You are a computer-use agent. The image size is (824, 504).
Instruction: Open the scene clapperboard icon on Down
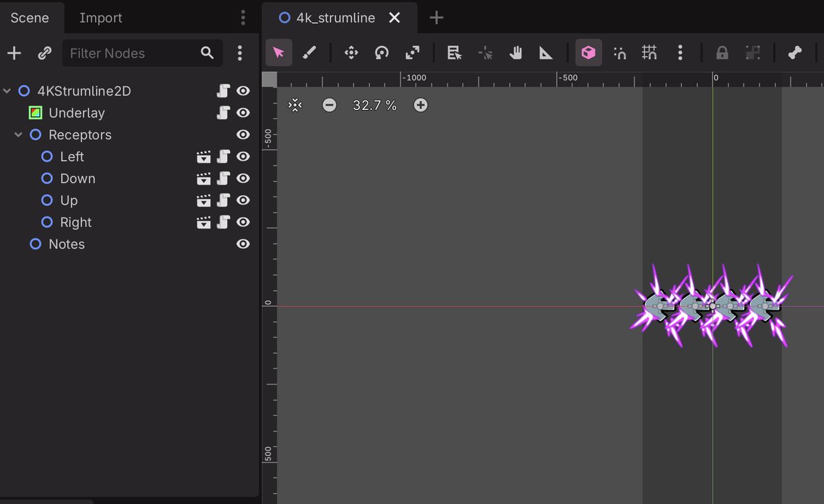(203, 179)
